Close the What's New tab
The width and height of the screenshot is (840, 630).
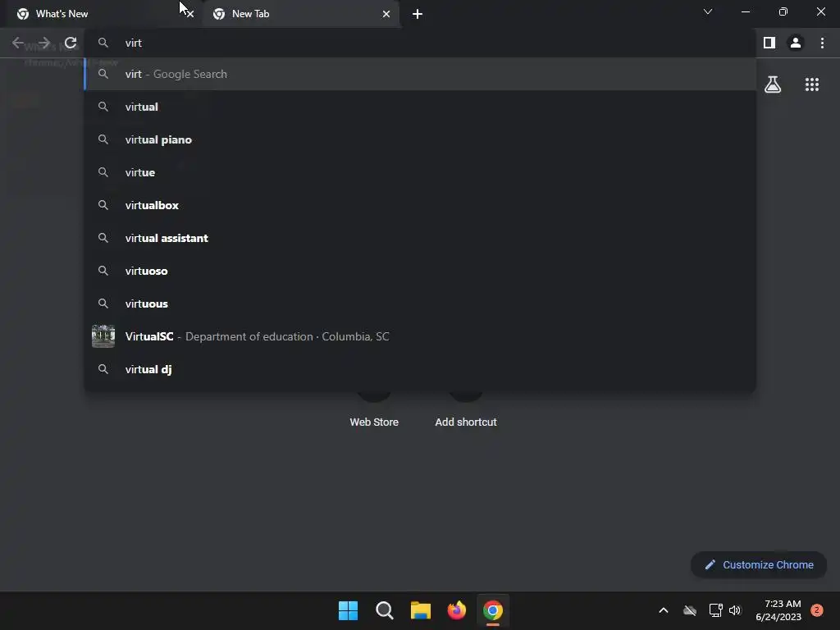[x=190, y=14]
